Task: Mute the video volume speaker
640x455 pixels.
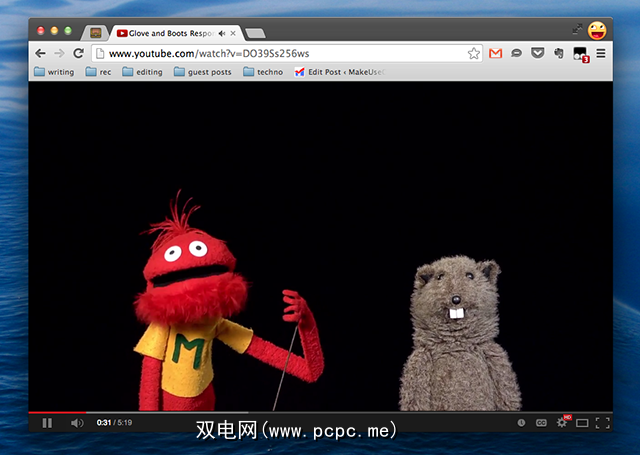Action: (x=77, y=423)
